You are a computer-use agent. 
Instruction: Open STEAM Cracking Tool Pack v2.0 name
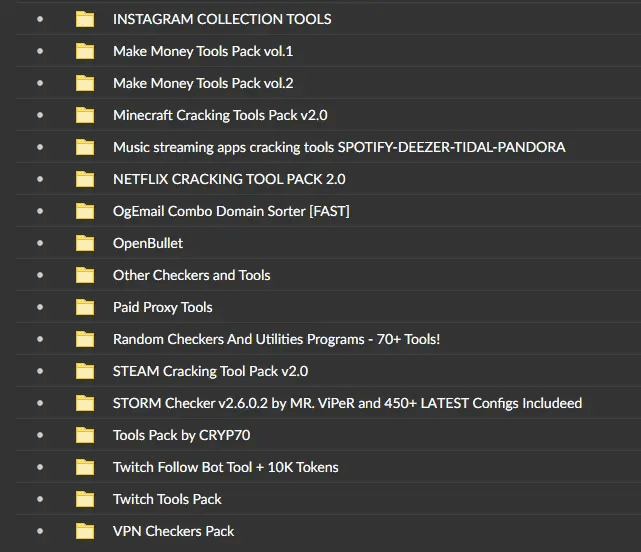tap(210, 371)
